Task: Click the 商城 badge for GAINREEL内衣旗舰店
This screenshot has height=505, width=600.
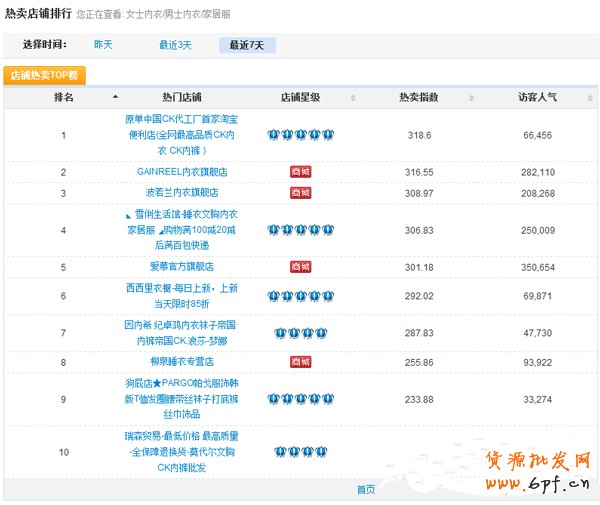Action: tap(300, 172)
